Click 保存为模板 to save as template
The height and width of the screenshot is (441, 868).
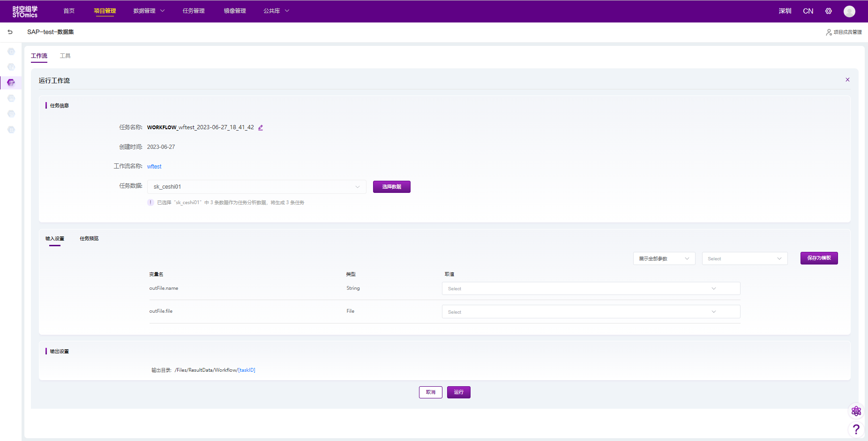pyautogui.click(x=819, y=258)
